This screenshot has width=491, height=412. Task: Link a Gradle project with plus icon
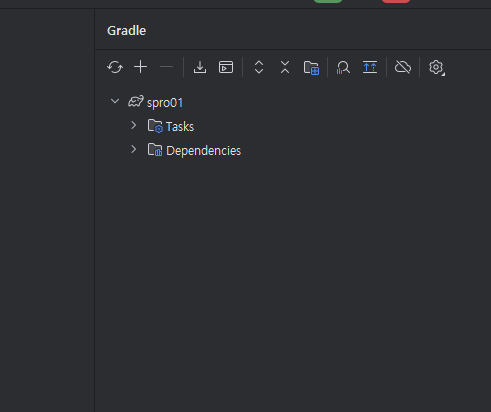(140, 67)
